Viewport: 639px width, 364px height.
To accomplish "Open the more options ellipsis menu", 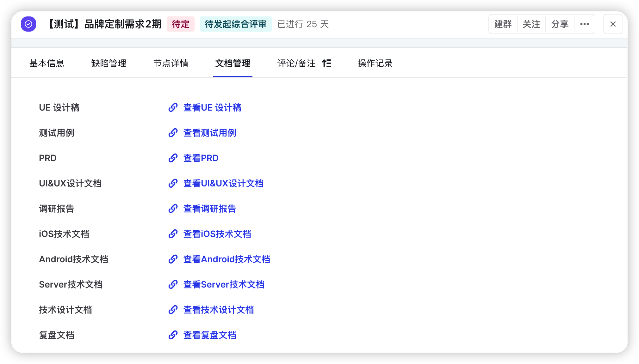I will point(584,24).
